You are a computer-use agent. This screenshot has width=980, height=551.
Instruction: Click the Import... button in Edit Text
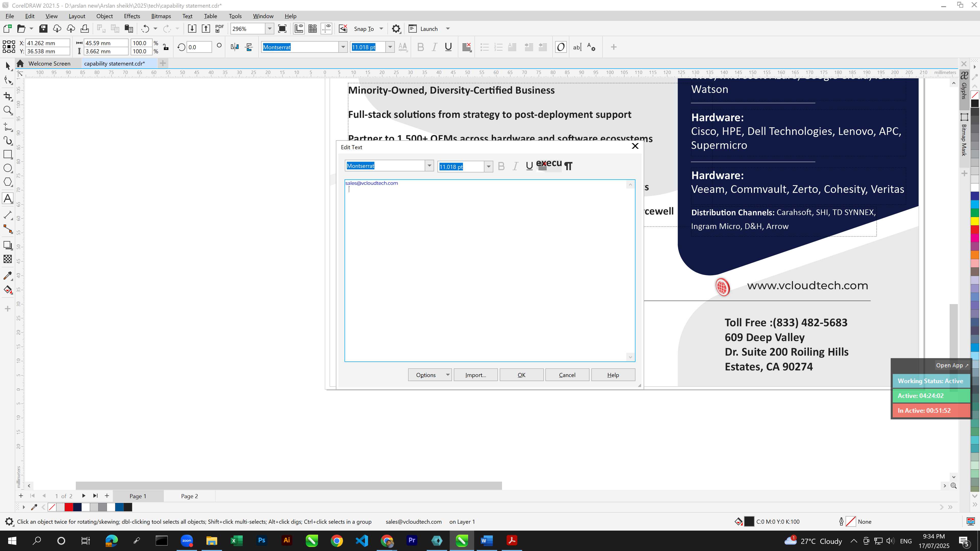(475, 375)
